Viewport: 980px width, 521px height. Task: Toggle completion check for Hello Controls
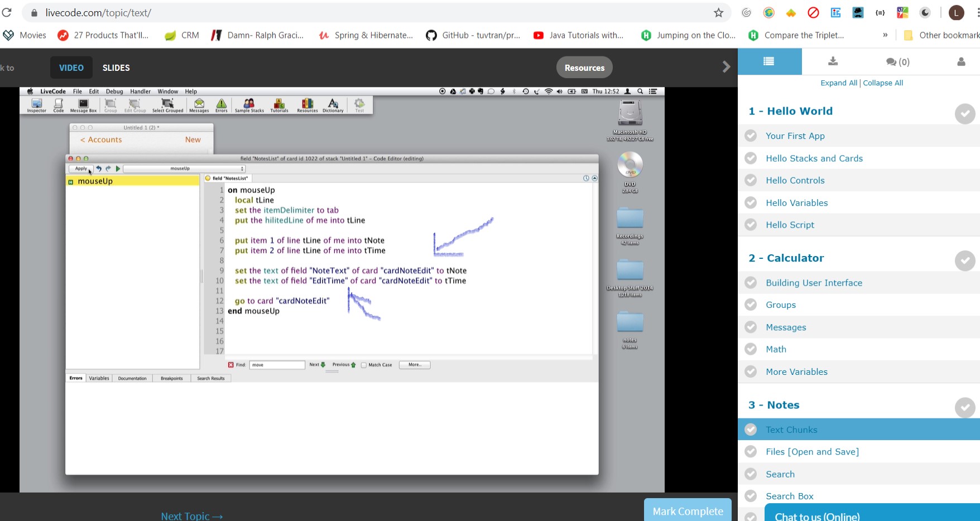click(751, 180)
